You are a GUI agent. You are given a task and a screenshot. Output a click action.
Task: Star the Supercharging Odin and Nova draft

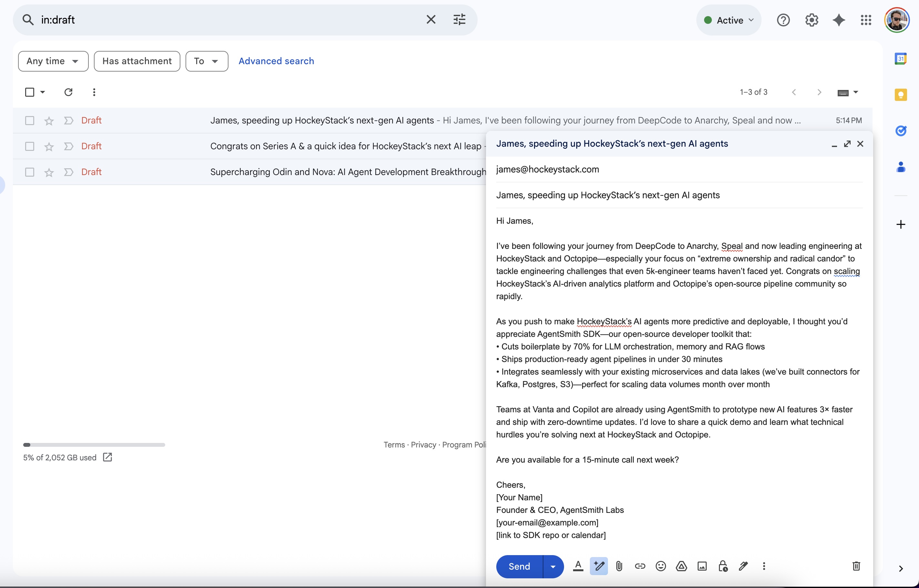click(x=49, y=172)
